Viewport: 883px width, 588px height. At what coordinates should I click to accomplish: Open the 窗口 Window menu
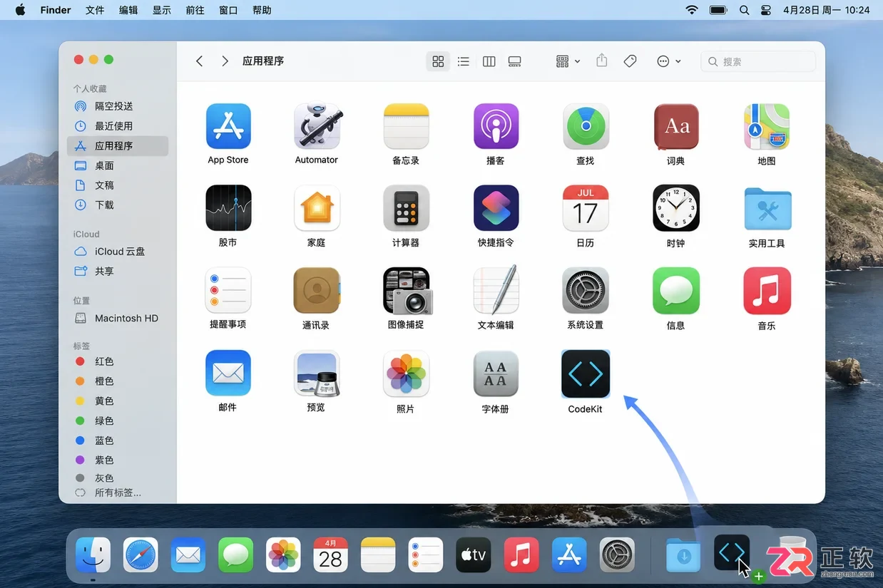(228, 10)
